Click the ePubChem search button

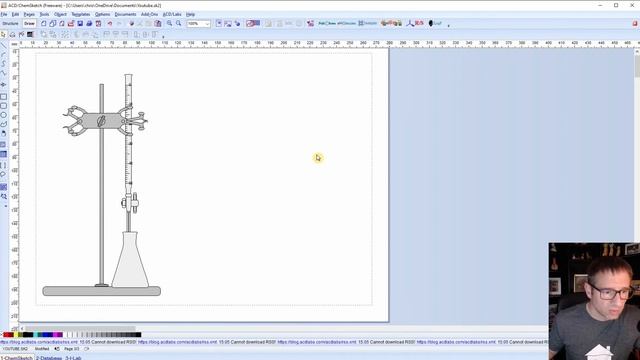[347, 24]
